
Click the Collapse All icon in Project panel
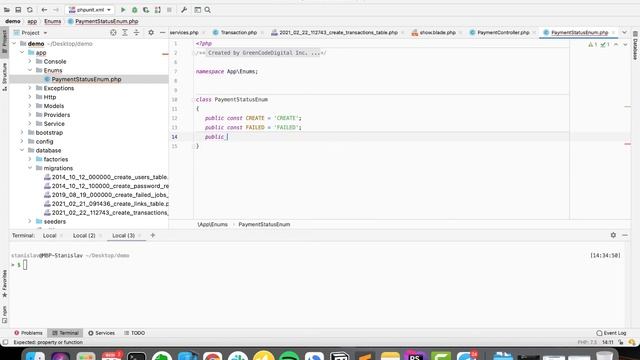click(x=136, y=33)
